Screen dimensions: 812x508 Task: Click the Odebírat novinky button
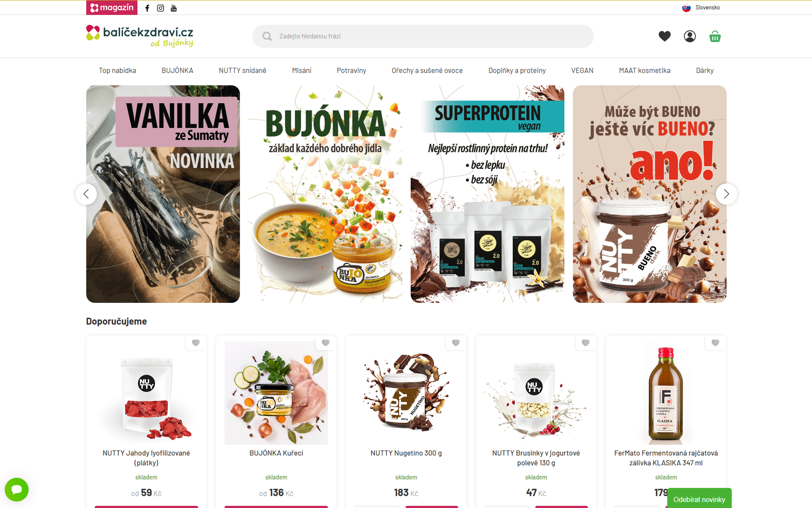(x=699, y=499)
